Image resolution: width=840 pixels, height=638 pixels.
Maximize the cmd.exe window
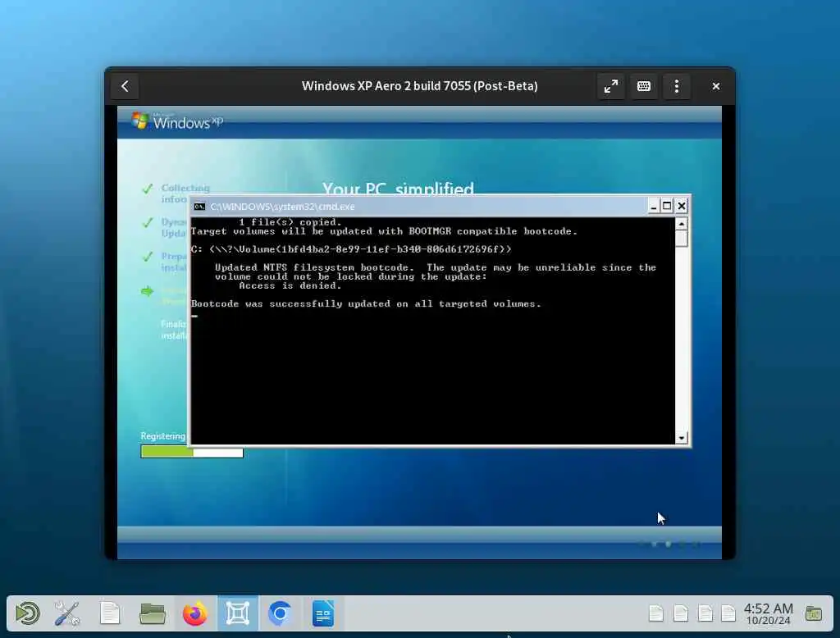667,206
